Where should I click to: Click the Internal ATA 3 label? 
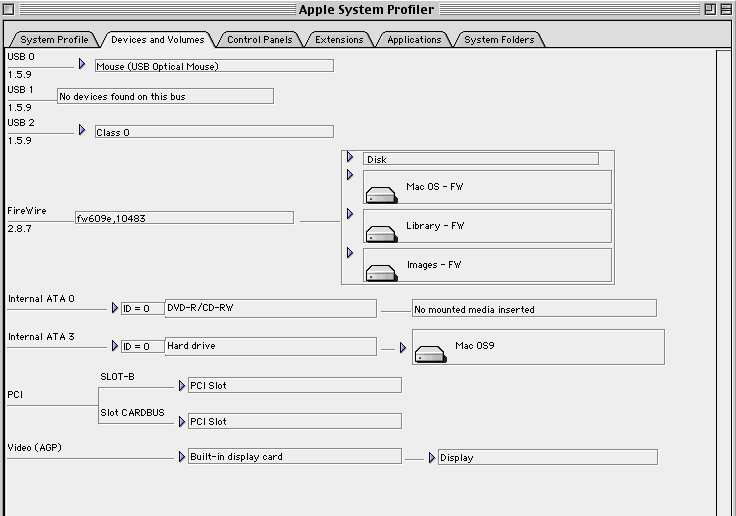[x=41, y=337]
